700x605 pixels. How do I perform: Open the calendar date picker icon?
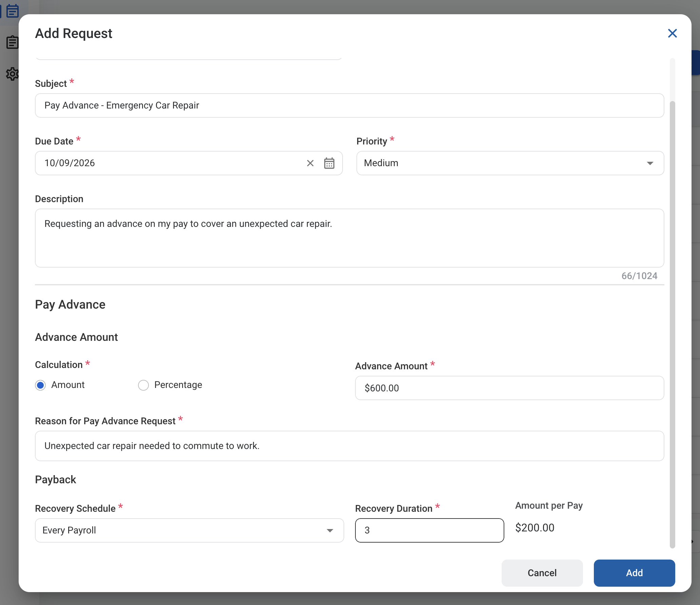point(329,163)
